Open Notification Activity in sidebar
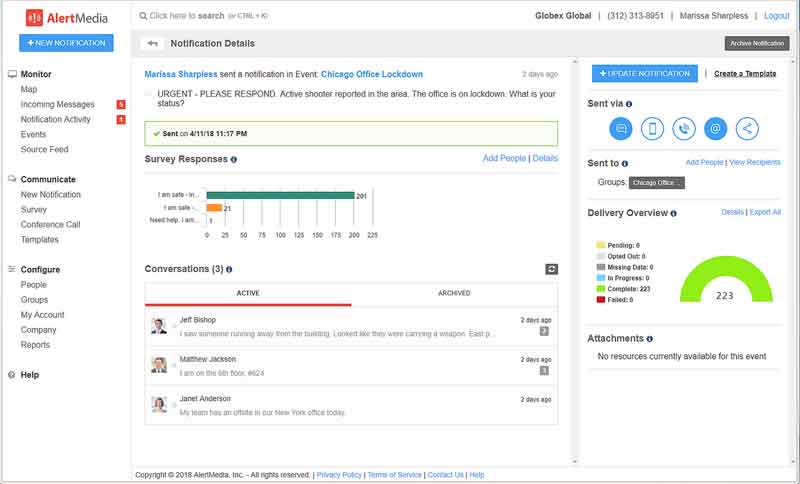Viewport: 800px width, 484px height. [x=56, y=119]
